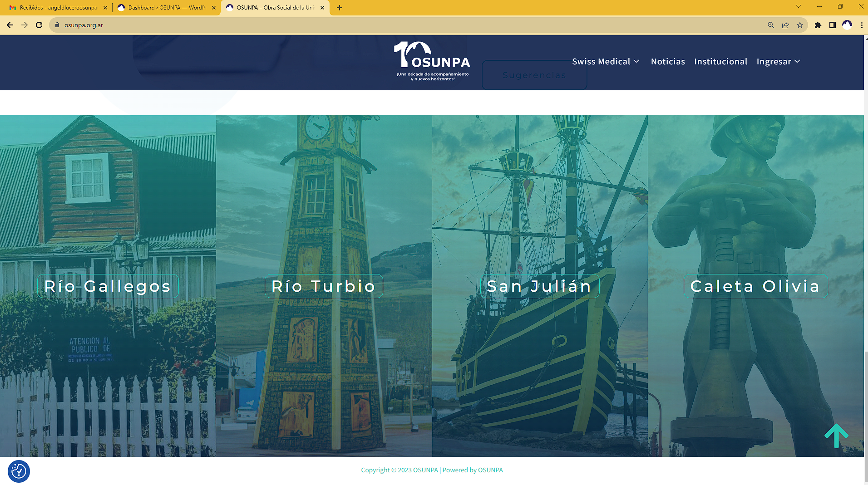Screen dimensions: 868x485
Task: Share this page via share icon
Action: coord(785,25)
